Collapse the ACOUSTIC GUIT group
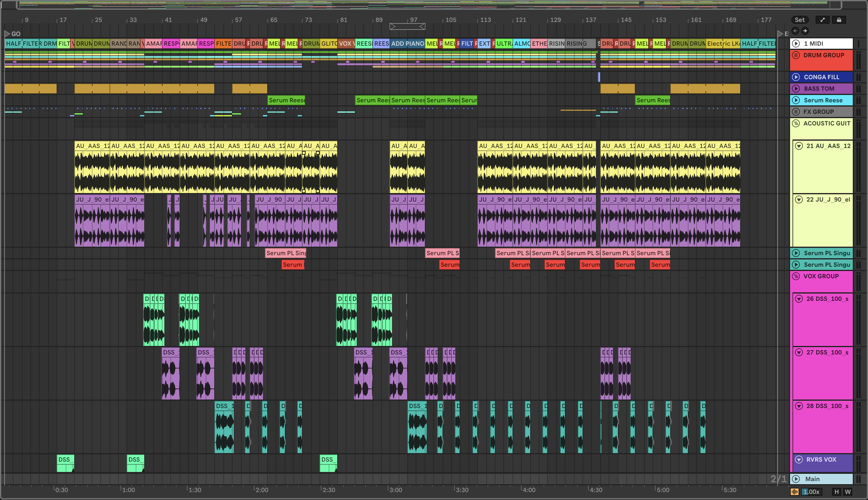868x500 pixels. tap(796, 123)
